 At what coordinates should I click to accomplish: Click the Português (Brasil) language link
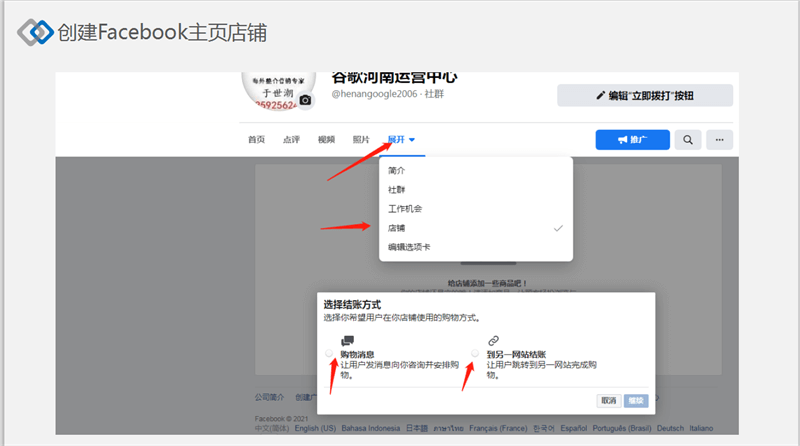click(622, 428)
